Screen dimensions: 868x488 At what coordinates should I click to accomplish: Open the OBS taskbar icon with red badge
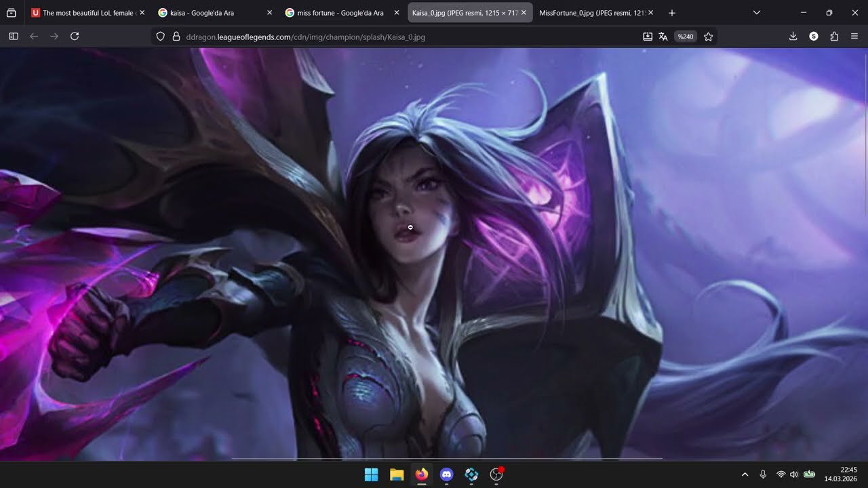pyautogui.click(x=497, y=474)
